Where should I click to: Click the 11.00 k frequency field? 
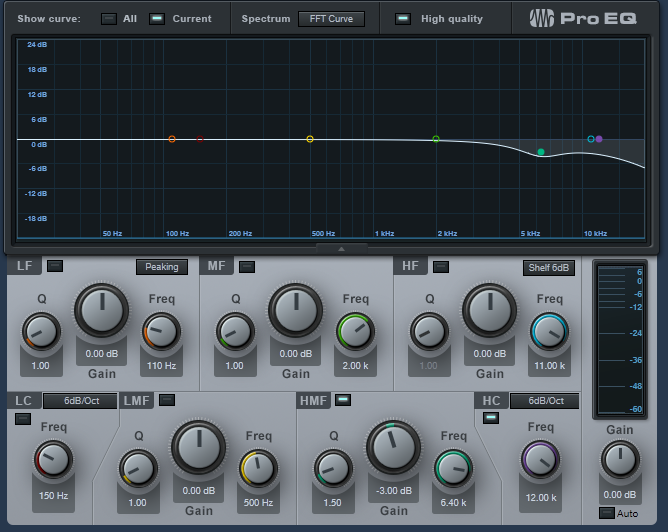[550, 366]
